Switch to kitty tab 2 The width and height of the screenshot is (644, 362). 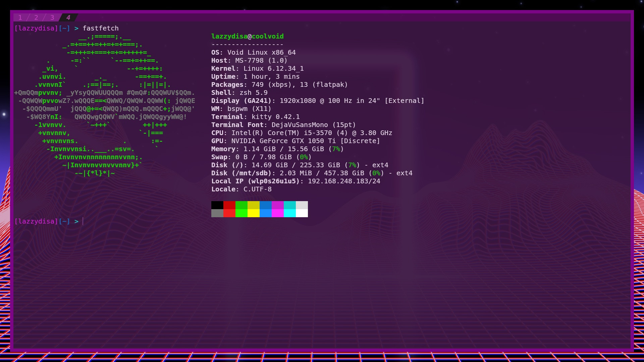36,17
